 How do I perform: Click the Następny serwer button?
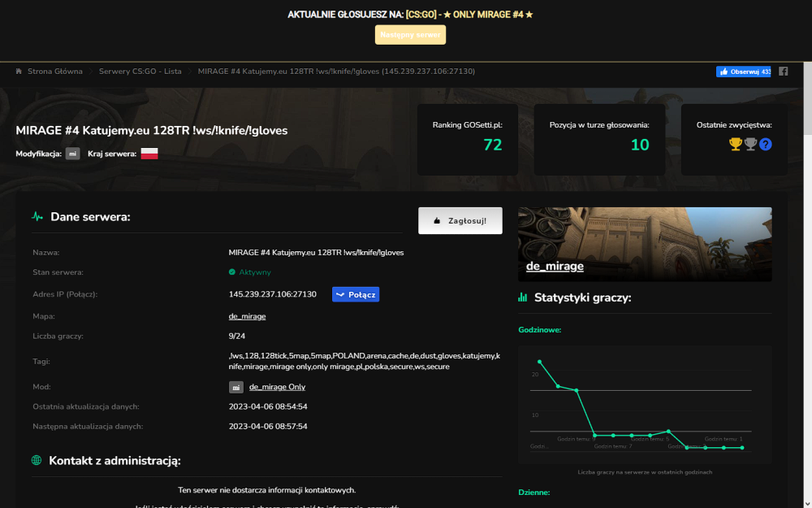[410, 35]
